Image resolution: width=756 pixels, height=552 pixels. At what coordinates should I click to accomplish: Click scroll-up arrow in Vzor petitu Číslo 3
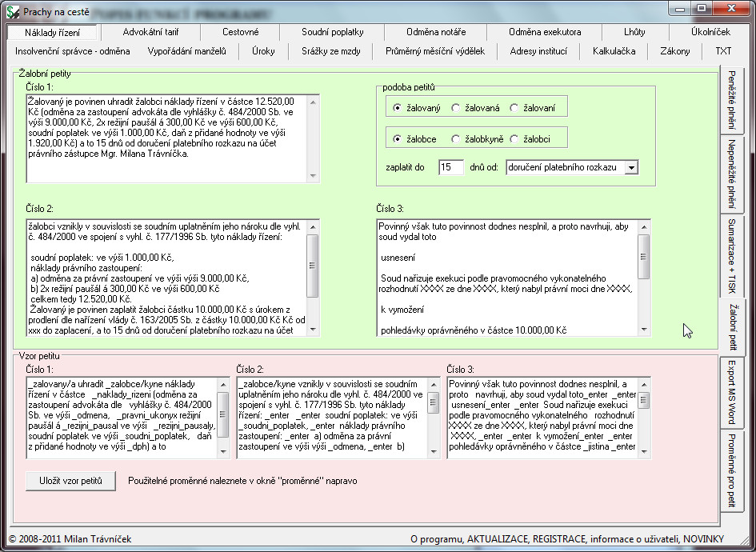click(x=644, y=384)
